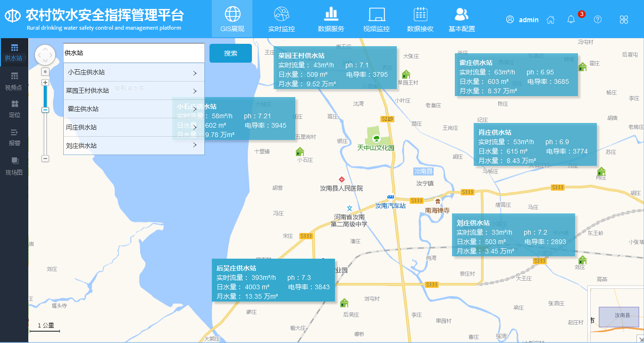Open notifications bell with 3 alerts

(x=571, y=19)
